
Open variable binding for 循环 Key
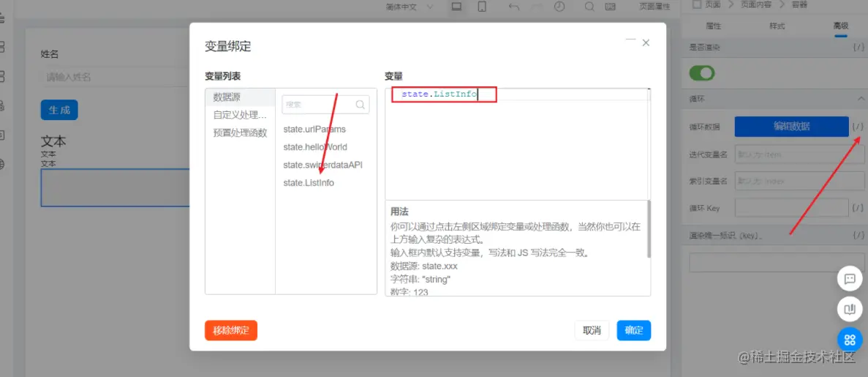(x=858, y=208)
